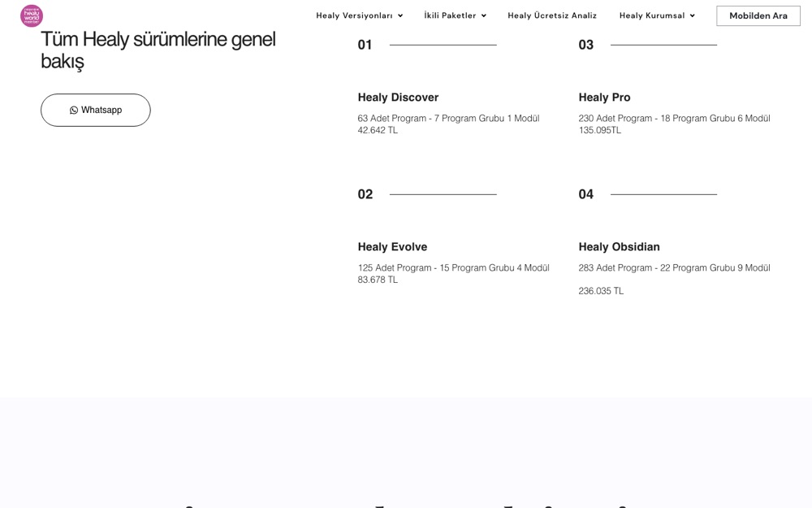Select the Healy Discover heading
Screen dimensions: 812x508
pos(398,98)
